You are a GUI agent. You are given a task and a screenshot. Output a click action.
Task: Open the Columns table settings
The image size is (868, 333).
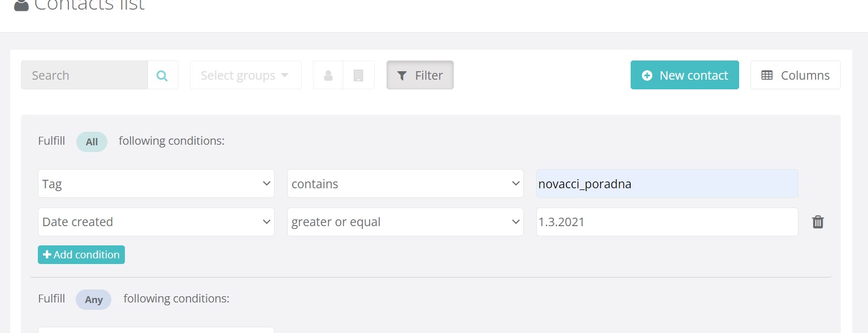(795, 75)
